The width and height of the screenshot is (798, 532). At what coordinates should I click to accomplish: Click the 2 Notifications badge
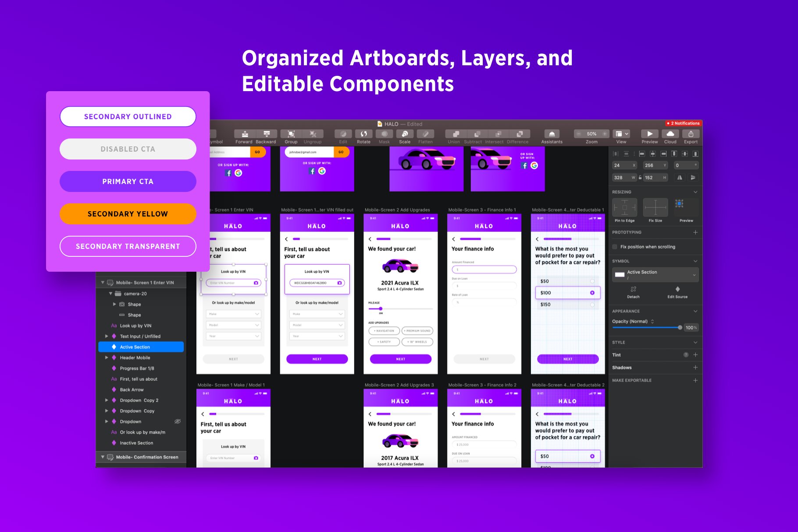point(683,124)
